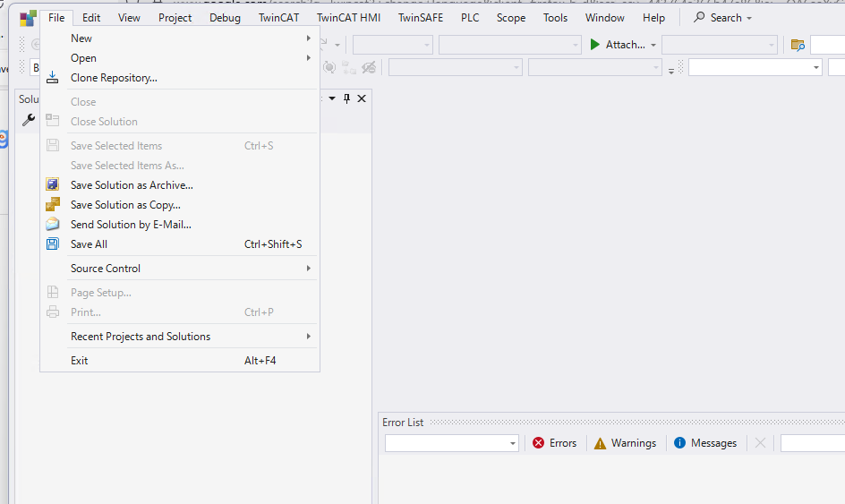Toggle the Errors filter in Error List
This screenshot has width=845, height=504.
(x=554, y=443)
